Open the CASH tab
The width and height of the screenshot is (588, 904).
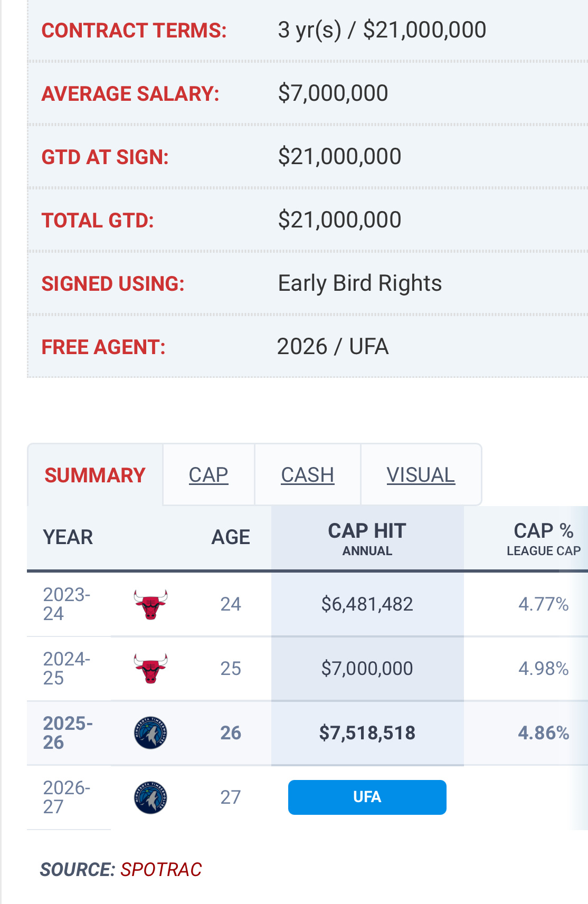tap(307, 475)
